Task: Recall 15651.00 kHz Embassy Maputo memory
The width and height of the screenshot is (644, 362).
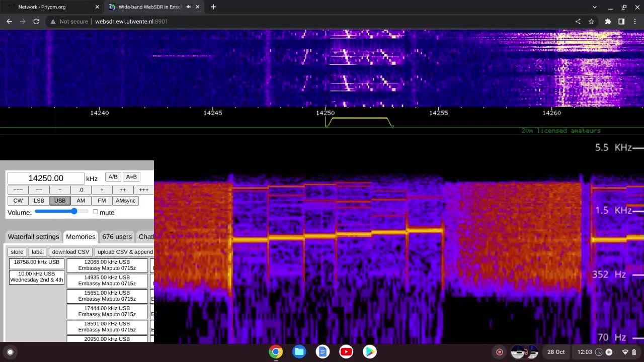Action: click(107, 296)
